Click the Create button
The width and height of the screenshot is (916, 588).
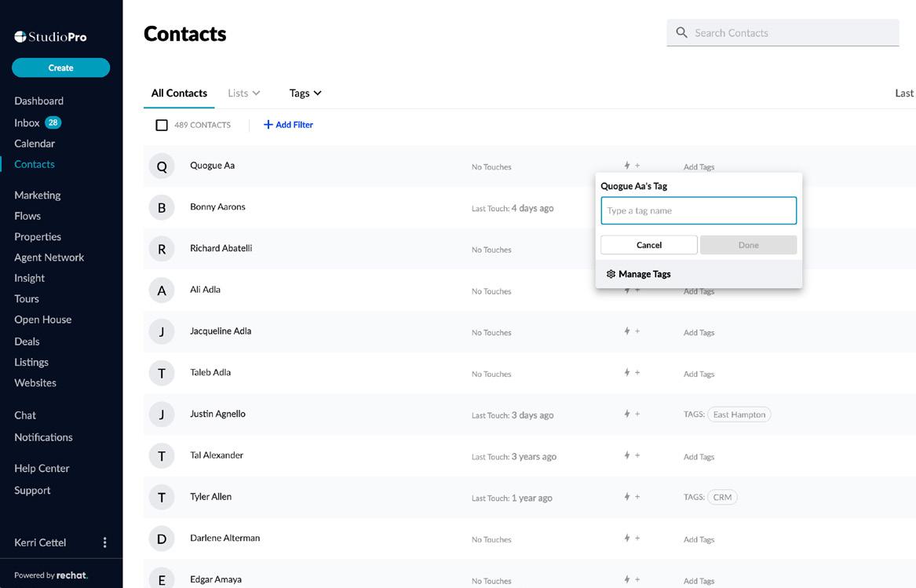(x=60, y=68)
